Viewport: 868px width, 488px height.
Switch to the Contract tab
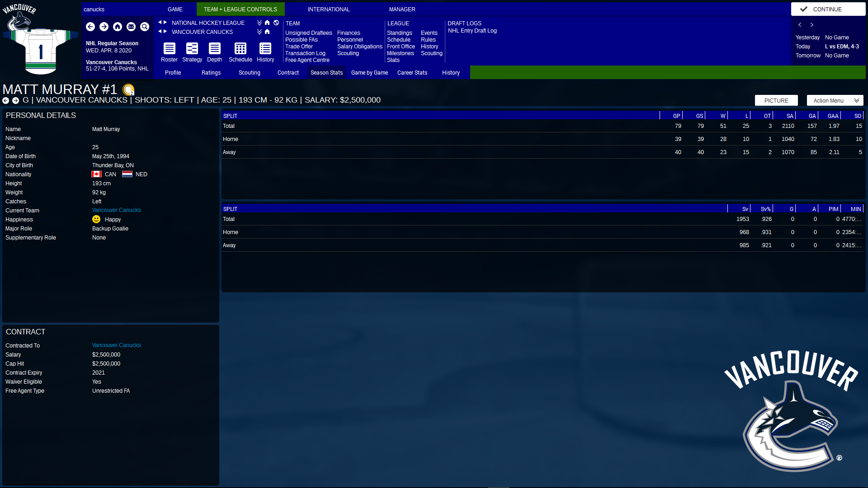288,73
